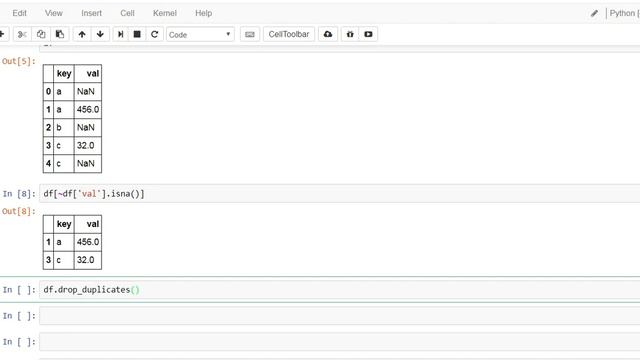The height and width of the screenshot is (360, 640).
Task: Open the command palette keyboard icon
Action: 250,34
